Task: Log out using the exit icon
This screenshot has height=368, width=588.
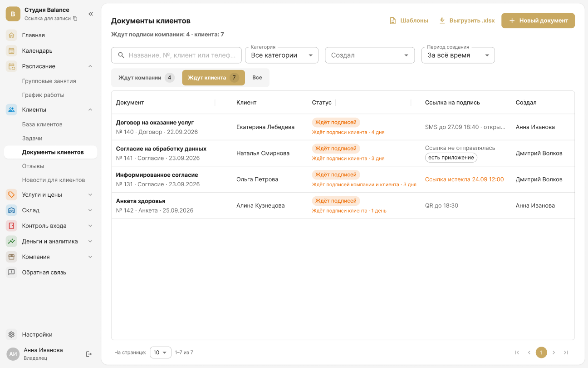Action: coord(89,354)
